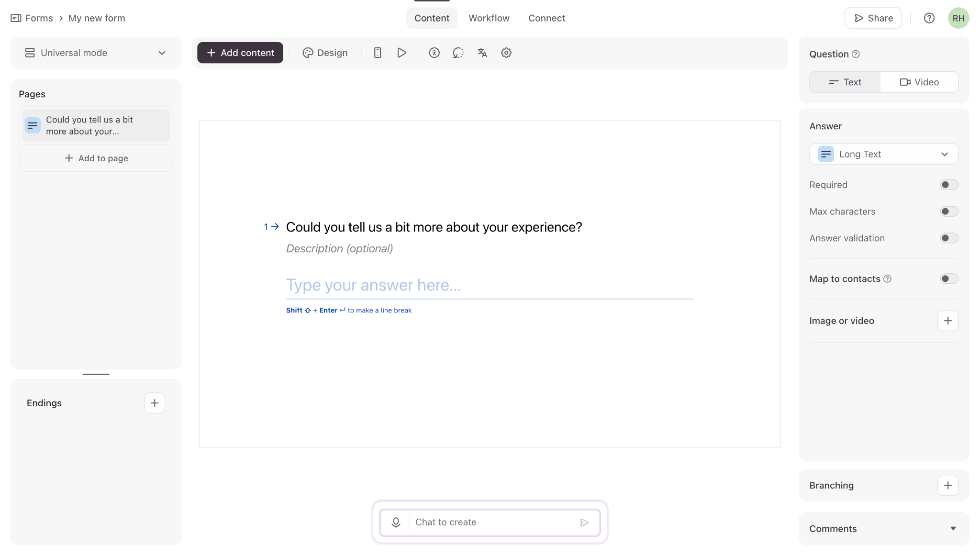Click the Share button
This screenshot has height=556, width=980.
873,18
